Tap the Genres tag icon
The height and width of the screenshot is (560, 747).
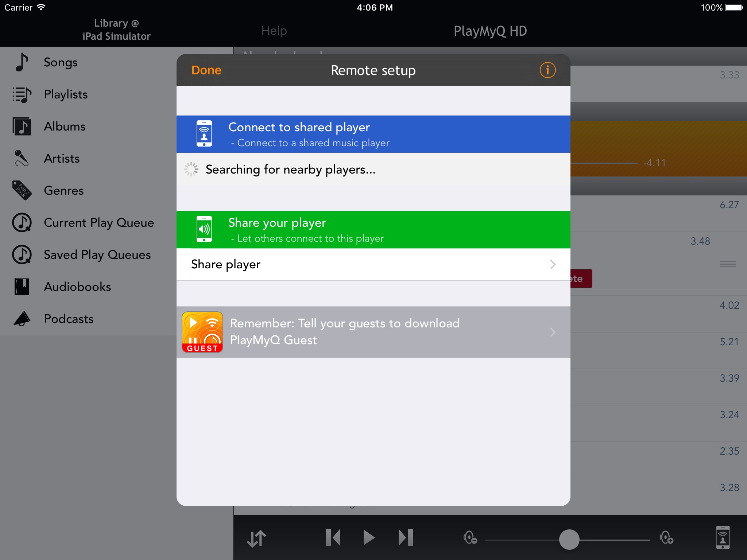pos(22,191)
